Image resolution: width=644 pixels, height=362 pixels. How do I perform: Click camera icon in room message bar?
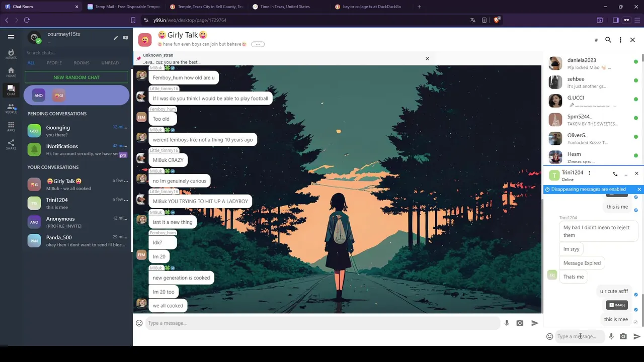click(x=520, y=323)
